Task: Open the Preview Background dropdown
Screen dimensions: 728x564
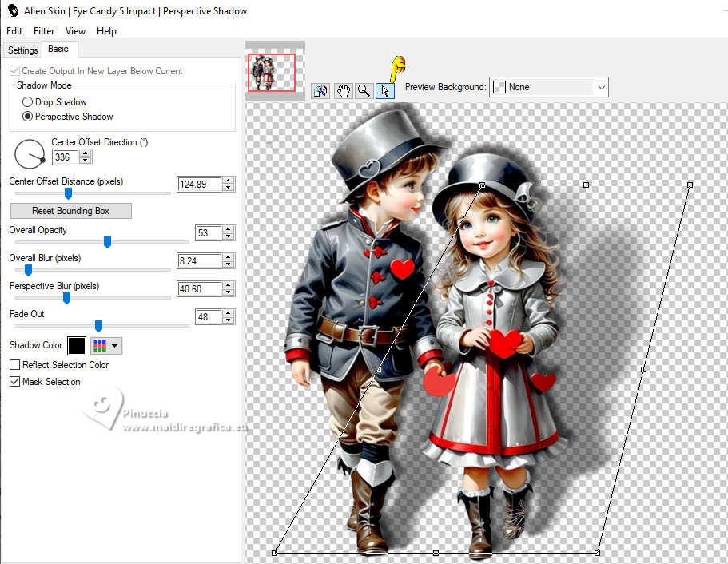Action: (549, 87)
